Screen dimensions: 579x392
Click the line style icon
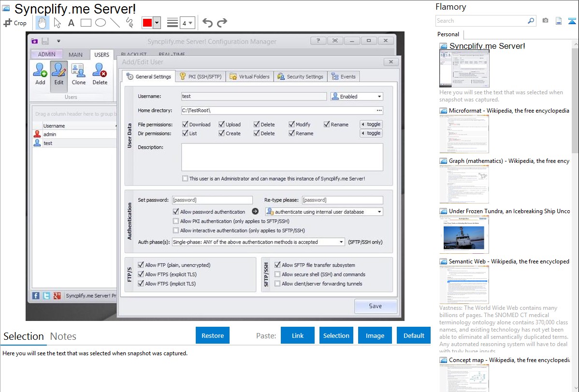point(172,23)
